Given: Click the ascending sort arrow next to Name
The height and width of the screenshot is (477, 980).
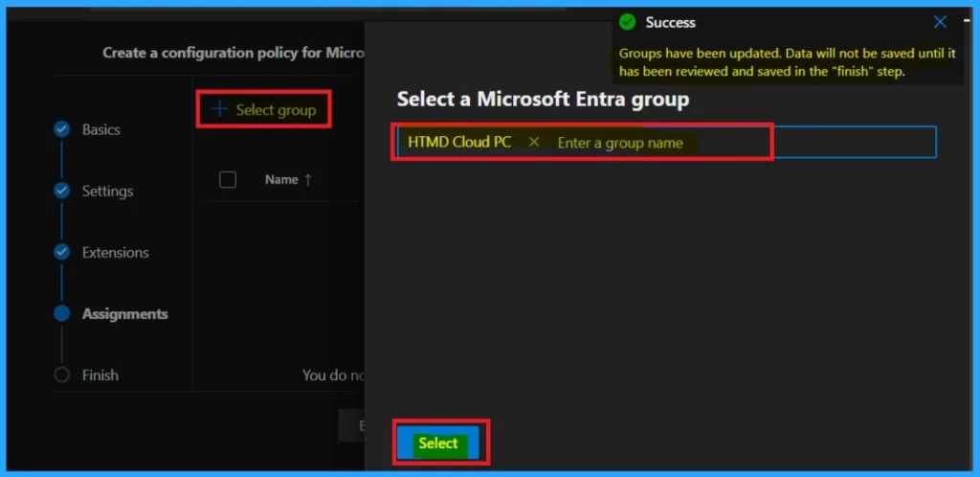Looking at the screenshot, I should 307,180.
